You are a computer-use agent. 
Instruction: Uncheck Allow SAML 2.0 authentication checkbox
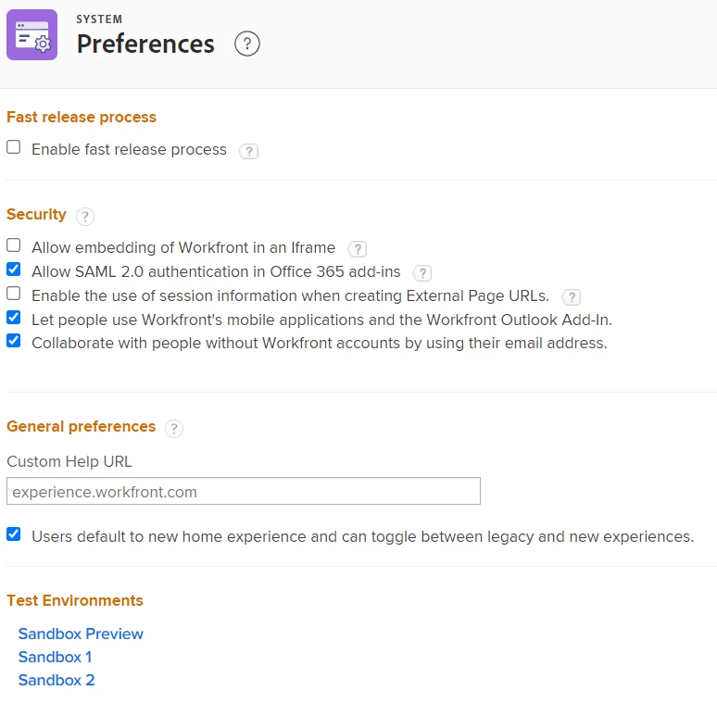(14, 270)
